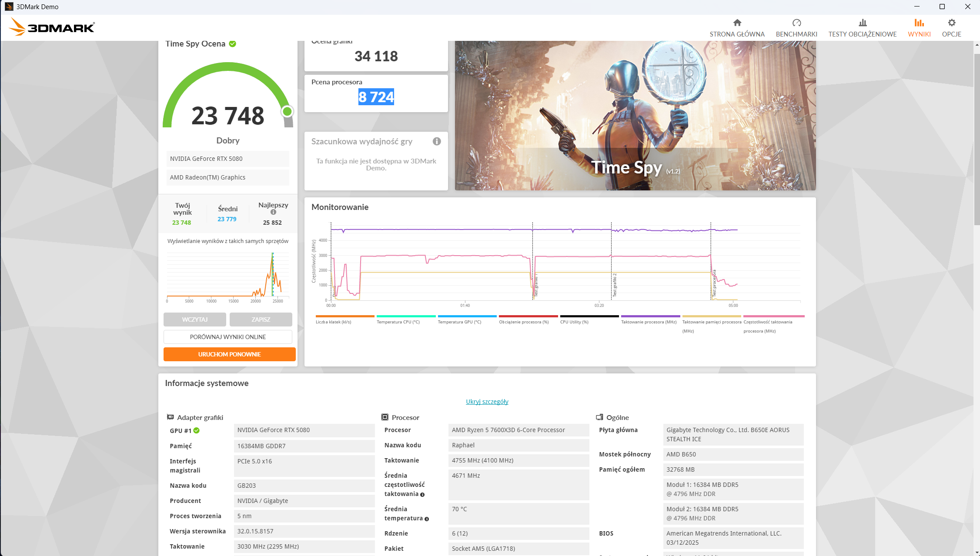This screenshot has width=980, height=556.
Task: Click info icon under Najlepszy
Action: pos(273,212)
